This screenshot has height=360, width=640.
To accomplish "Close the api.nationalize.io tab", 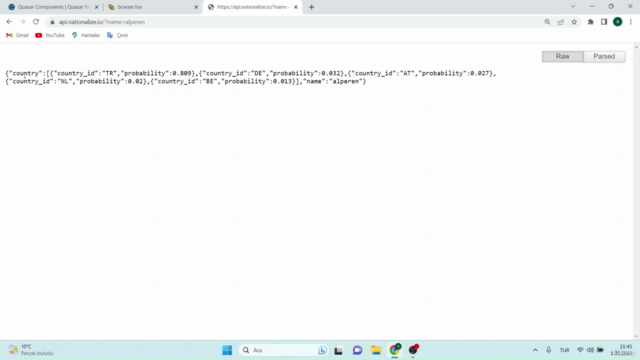I will 296,7.
